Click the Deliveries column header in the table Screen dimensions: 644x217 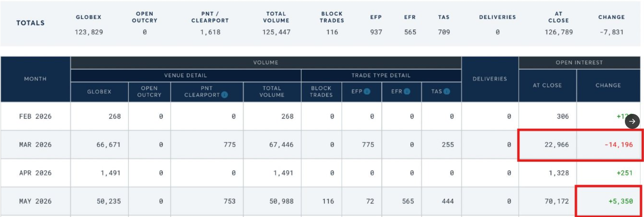[490, 79]
